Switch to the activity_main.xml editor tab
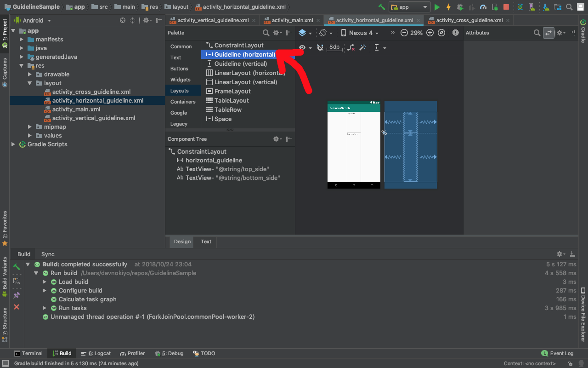This screenshot has height=368, width=588. coord(292,20)
